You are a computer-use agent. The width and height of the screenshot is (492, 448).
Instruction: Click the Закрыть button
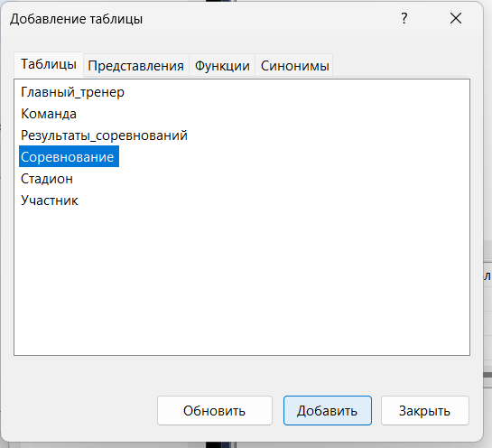pyautogui.click(x=425, y=411)
